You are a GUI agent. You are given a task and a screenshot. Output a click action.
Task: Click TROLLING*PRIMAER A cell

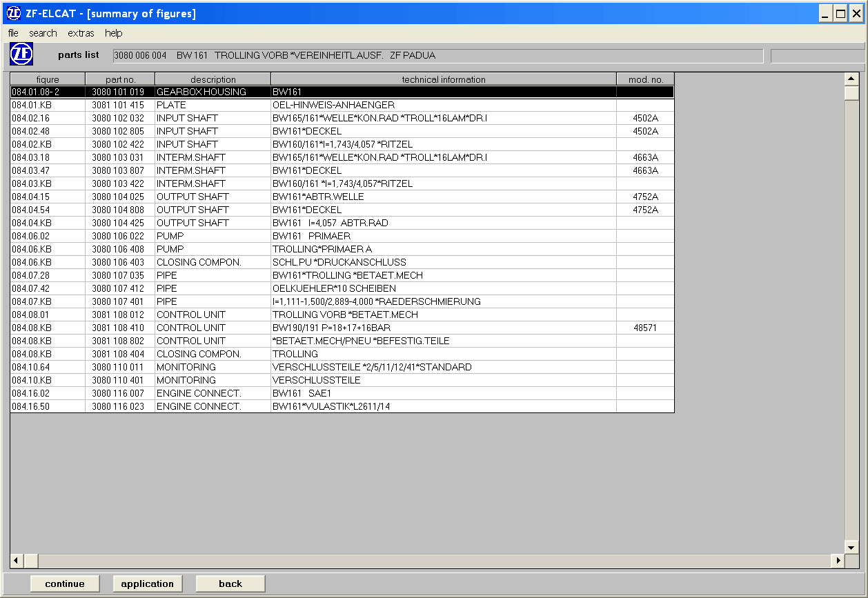coord(444,249)
